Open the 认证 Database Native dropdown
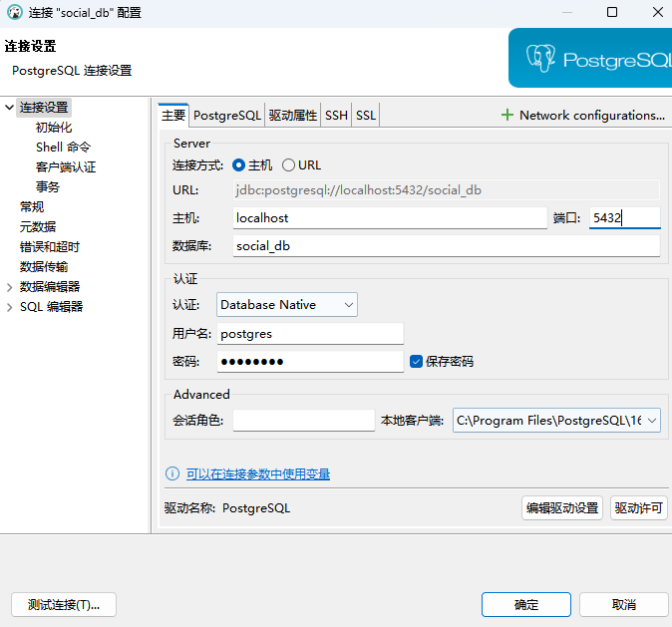 tap(287, 305)
